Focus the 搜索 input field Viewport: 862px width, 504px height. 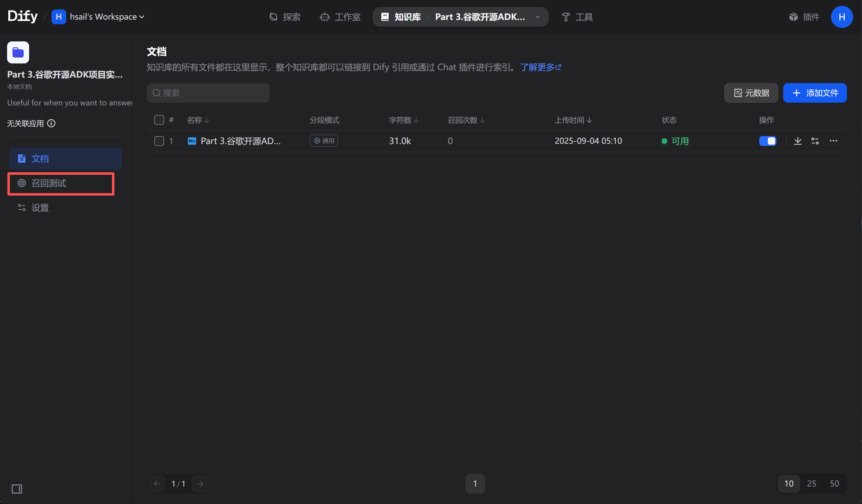208,93
